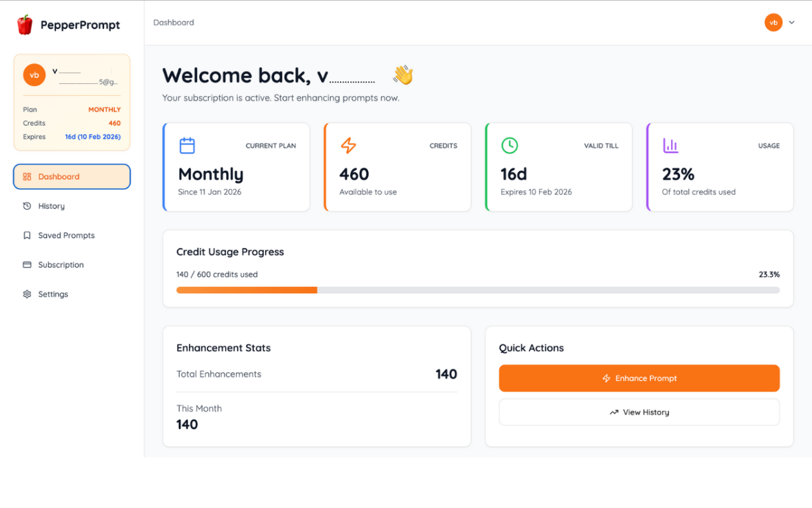Click the purple bar chart icon on Usage card
This screenshot has width=812, height=508.
pos(671,145)
